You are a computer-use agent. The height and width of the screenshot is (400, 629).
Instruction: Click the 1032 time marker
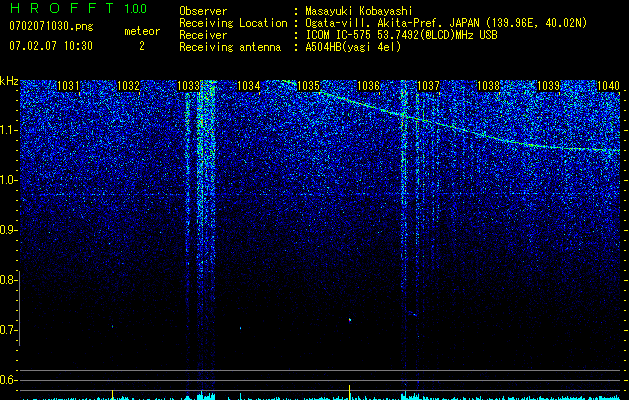click(128, 86)
